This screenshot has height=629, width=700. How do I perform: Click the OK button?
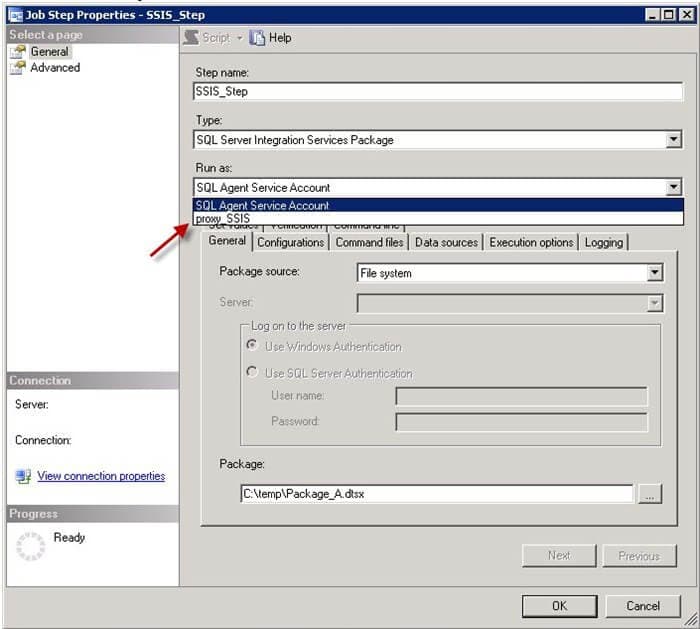(x=559, y=605)
